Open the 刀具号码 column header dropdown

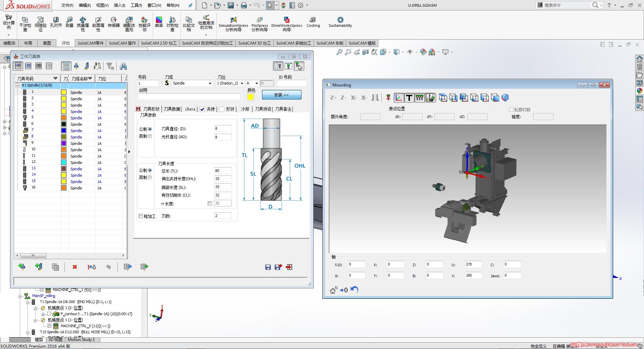pos(55,78)
